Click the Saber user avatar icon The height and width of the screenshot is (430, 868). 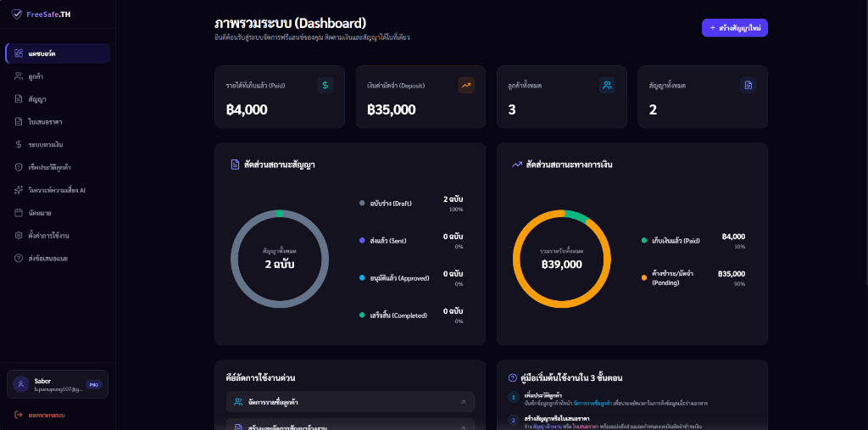[x=21, y=384]
